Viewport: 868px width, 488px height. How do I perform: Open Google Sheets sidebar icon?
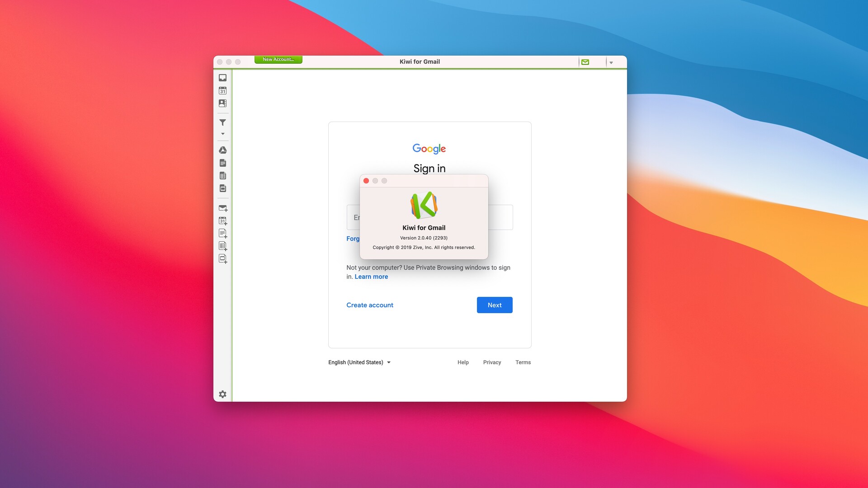click(x=222, y=175)
